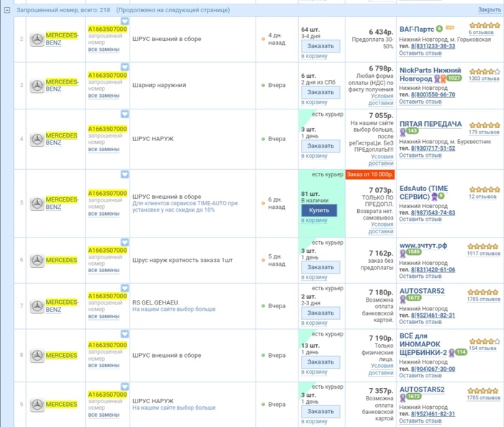Open 'все замены' in ВАГ-Партс row
The image size is (504, 427).
pos(104,50)
